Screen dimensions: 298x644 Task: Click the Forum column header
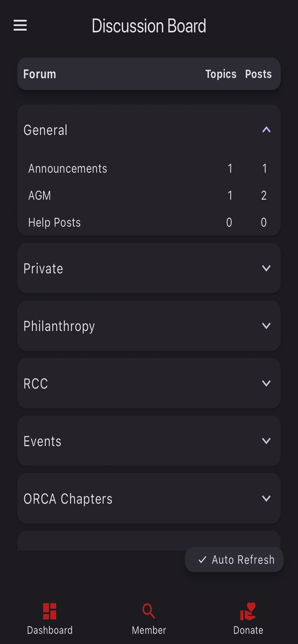coord(40,74)
